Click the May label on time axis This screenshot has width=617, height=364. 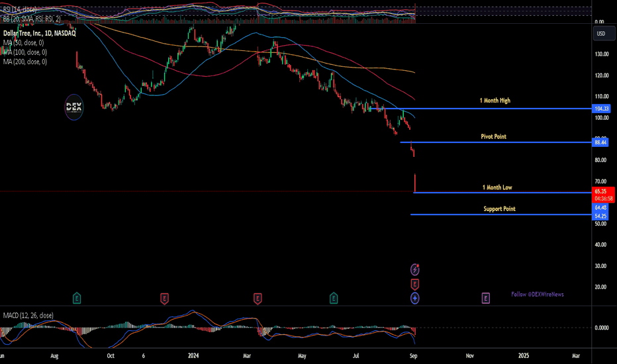coord(302,356)
